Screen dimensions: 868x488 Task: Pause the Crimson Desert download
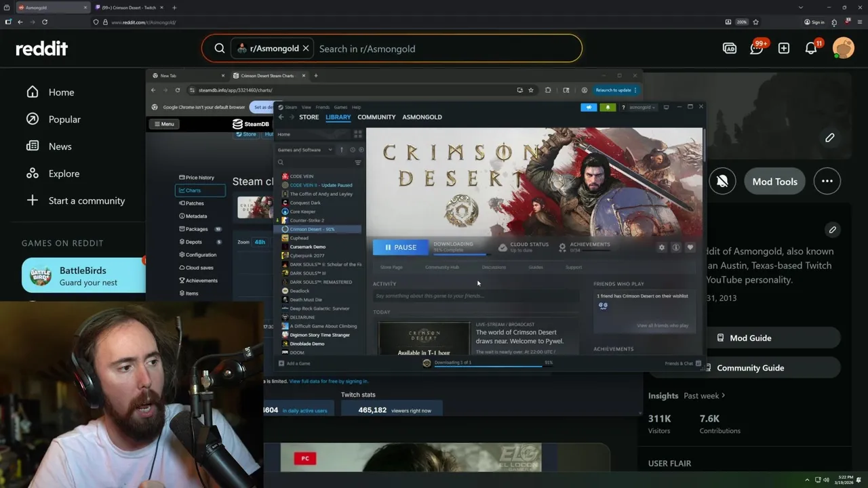401,247
